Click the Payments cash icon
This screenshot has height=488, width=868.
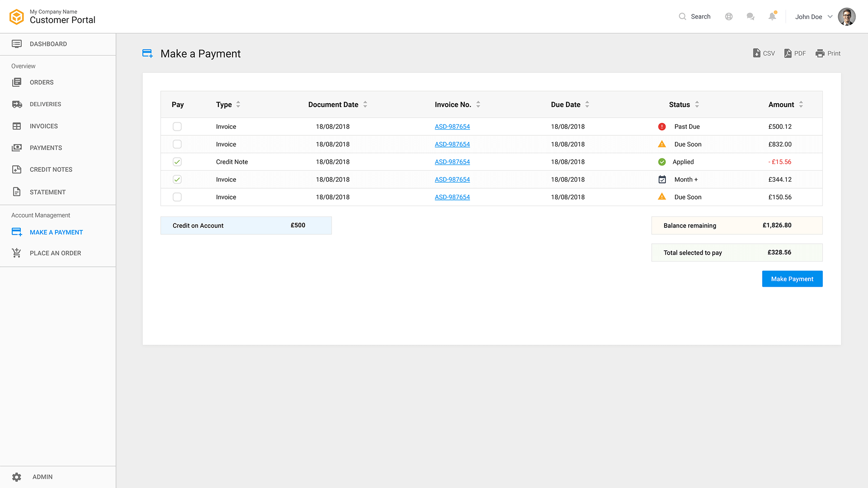point(16,148)
